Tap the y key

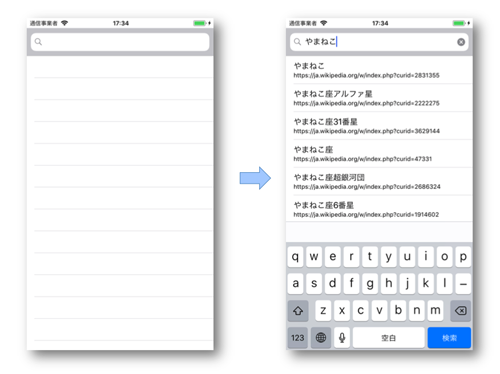389,257
